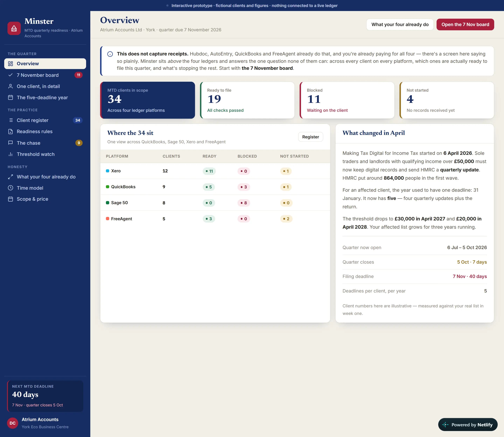Click the '7 Nov · 40 days' filing deadline value

pyautogui.click(x=470, y=276)
